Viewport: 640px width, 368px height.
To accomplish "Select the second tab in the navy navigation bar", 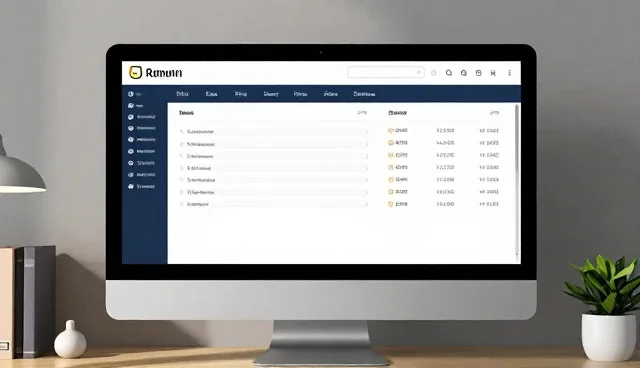I will coord(211,94).
